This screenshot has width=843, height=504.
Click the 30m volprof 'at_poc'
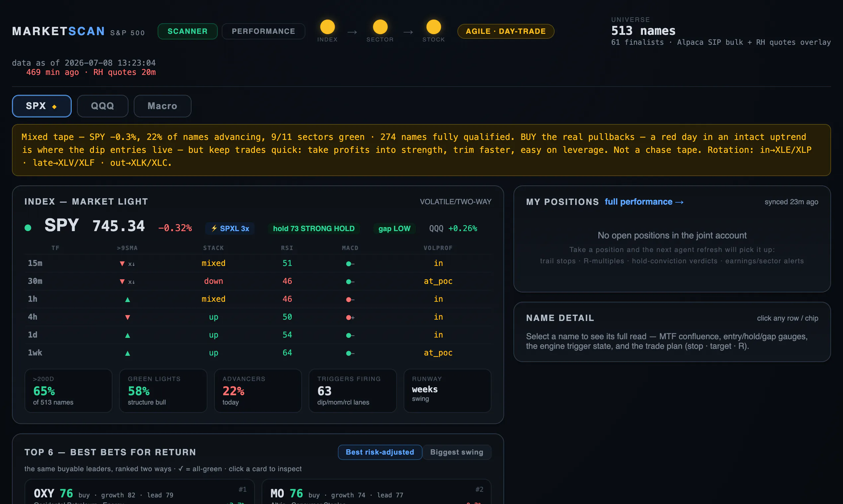(438, 281)
